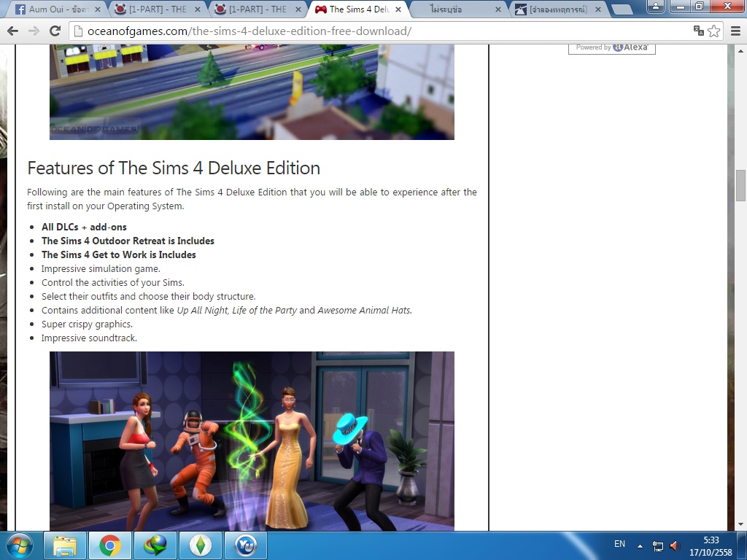Open Chrome user profile button
The height and width of the screenshot is (560, 747).
656,7
